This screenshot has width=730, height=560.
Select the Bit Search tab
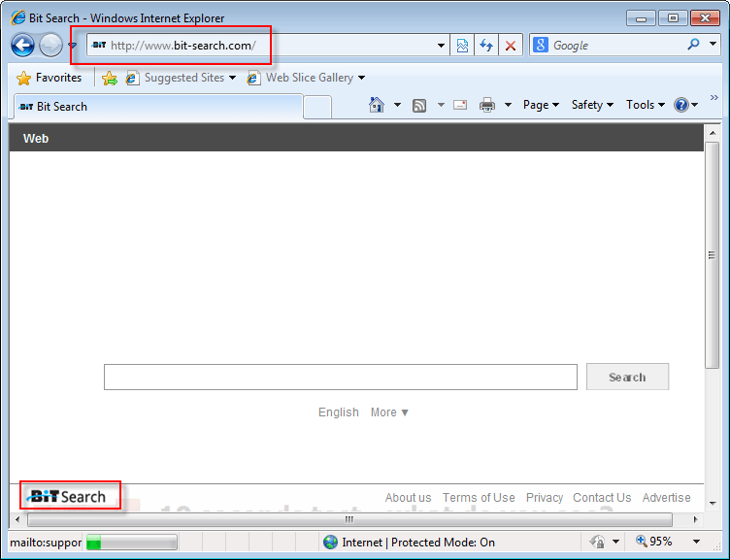pyautogui.click(x=158, y=107)
